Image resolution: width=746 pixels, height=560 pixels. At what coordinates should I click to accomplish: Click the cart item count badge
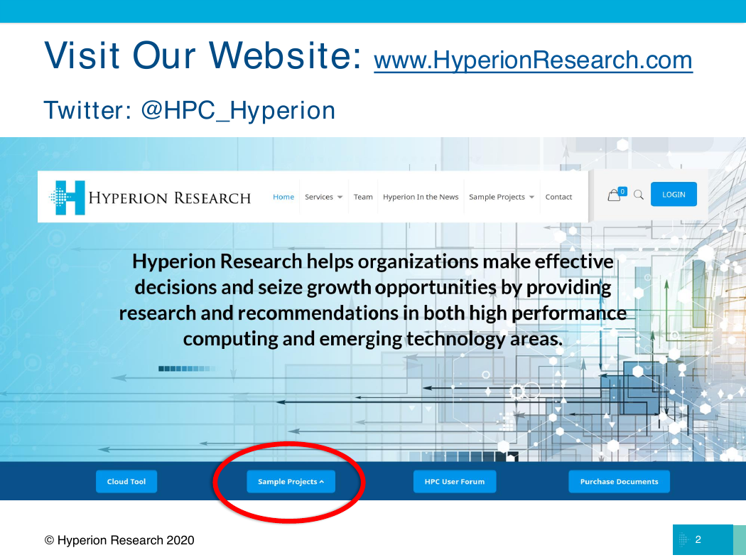click(x=622, y=192)
